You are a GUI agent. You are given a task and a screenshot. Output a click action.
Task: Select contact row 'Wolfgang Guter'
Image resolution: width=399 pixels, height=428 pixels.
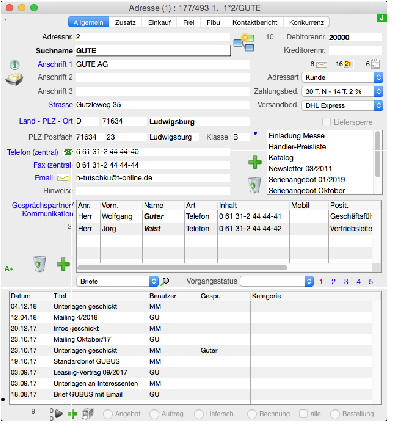(x=225, y=216)
